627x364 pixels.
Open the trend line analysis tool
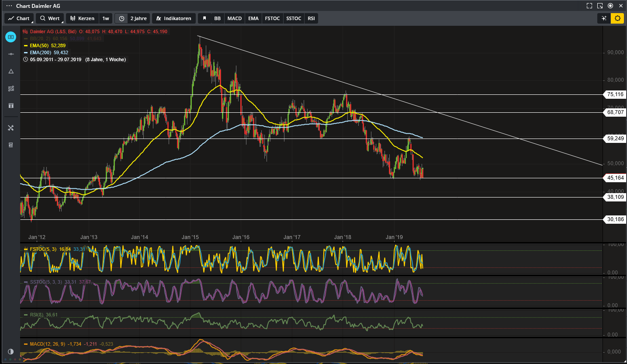pos(11,89)
